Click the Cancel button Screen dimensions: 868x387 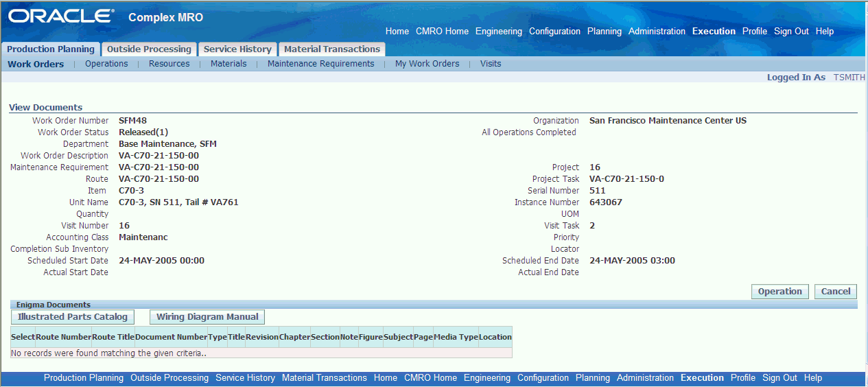tap(836, 292)
